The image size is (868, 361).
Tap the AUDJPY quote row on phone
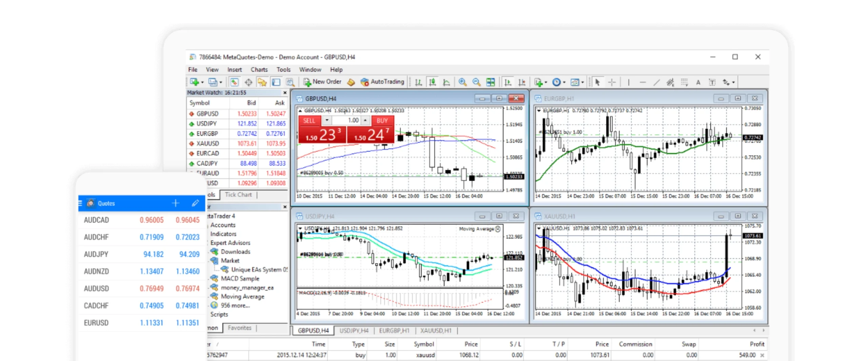pyautogui.click(x=142, y=254)
